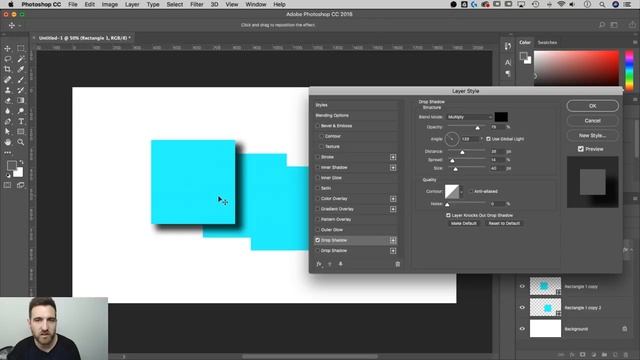Viewport: 640px width, 360px height.
Task: Select the Crop tool
Action: pyautogui.click(x=7, y=69)
